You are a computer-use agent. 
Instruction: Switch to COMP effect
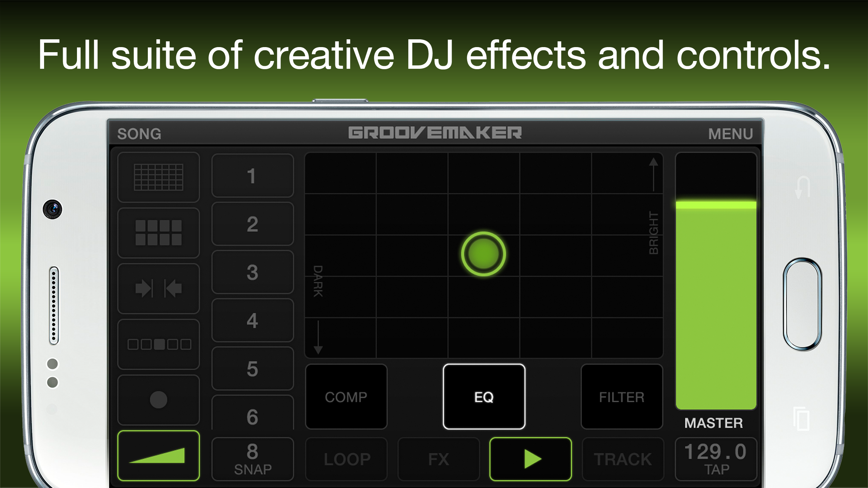pos(346,397)
